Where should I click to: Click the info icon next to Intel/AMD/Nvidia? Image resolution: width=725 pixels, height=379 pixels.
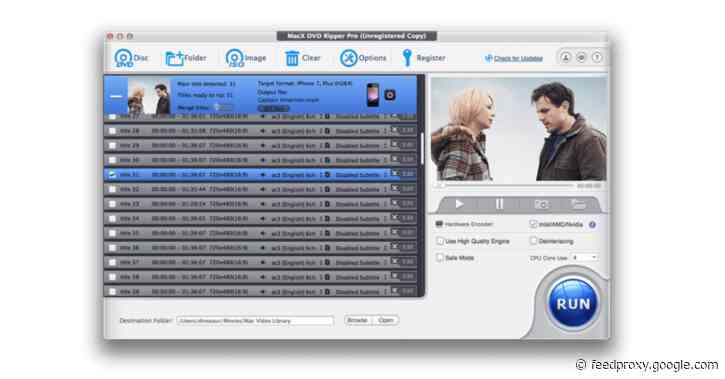click(592, 225)
